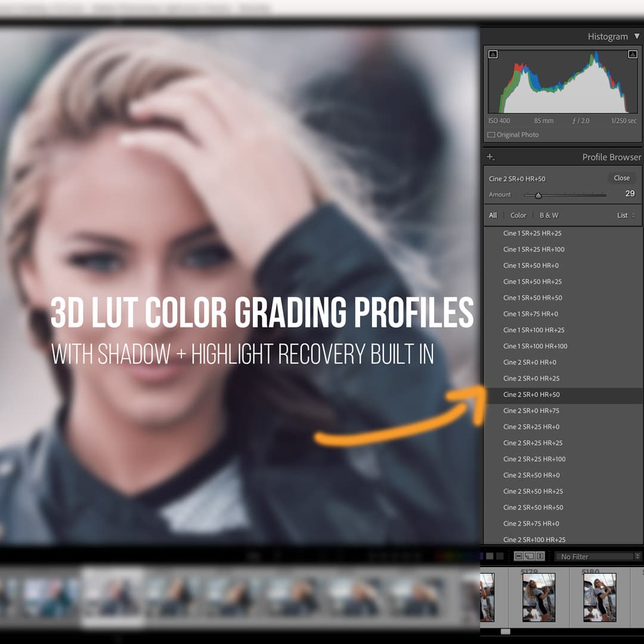
Task: Collapse the Histogram panel
Action: 637,36
